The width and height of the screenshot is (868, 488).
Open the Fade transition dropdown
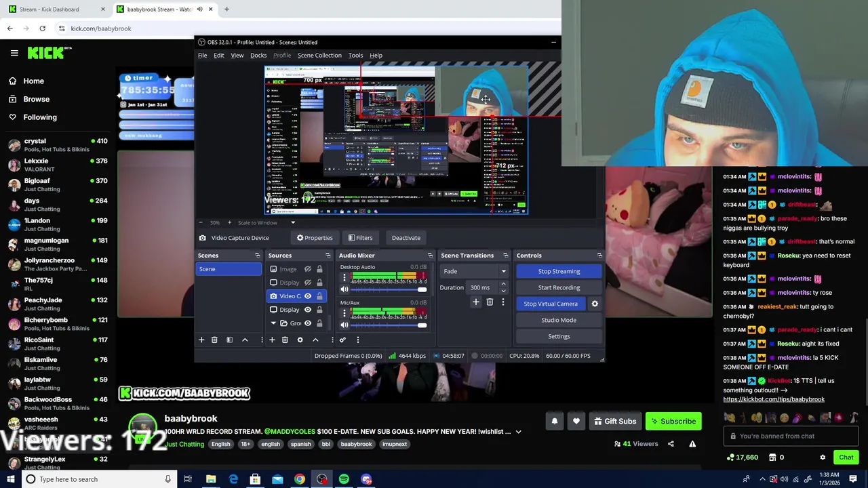[x=475, y=271]
